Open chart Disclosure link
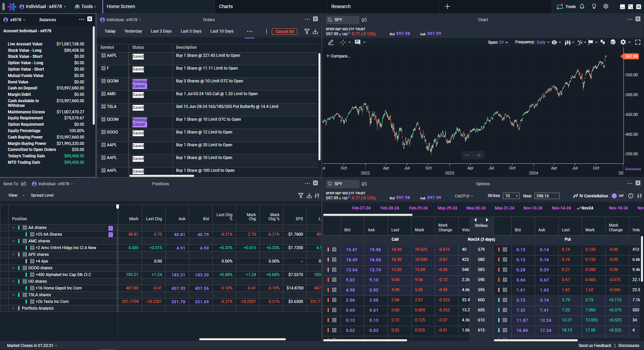This screenshot has height=350, width=644. coord(633,169)
